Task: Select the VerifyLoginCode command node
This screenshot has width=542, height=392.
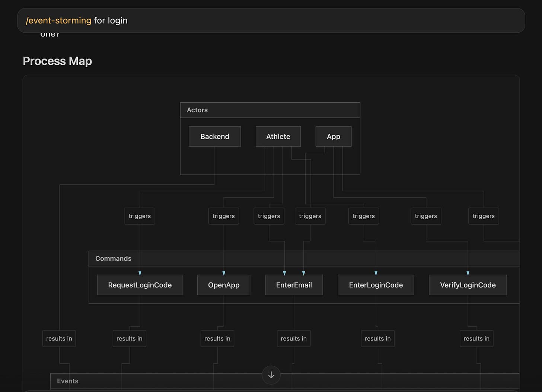Action: [468, 285]
